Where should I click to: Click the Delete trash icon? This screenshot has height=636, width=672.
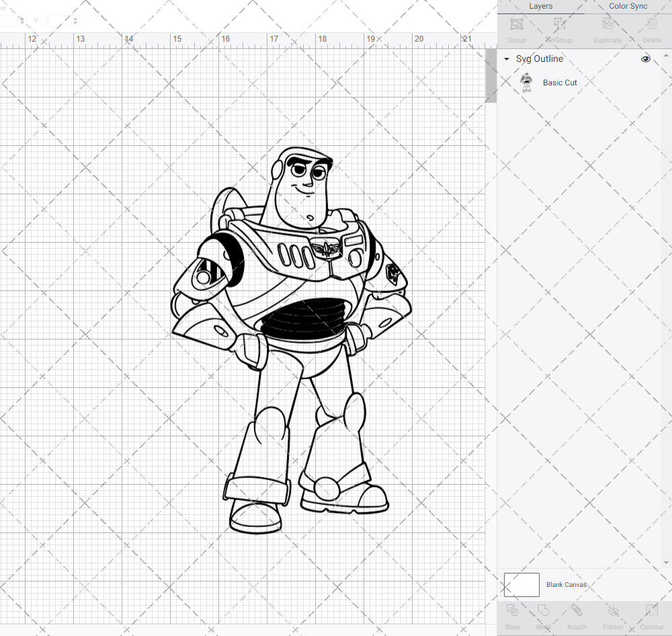tap(651, 24)
